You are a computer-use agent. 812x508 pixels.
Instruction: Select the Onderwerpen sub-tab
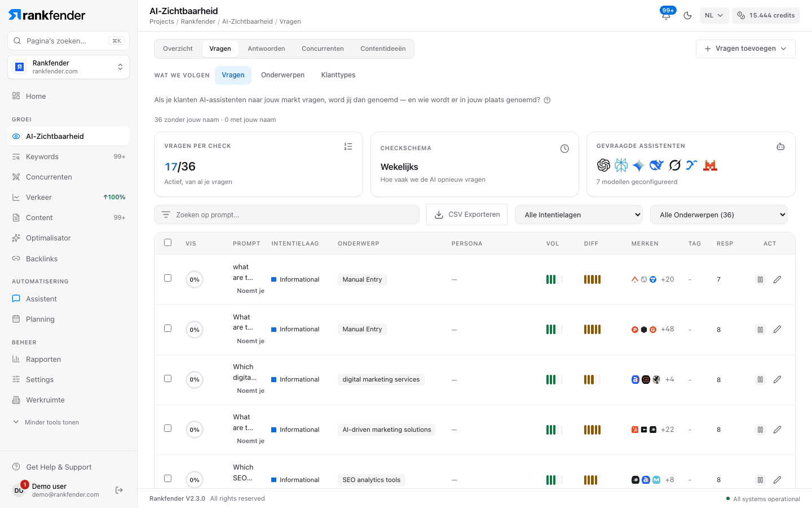coord(283,75)
